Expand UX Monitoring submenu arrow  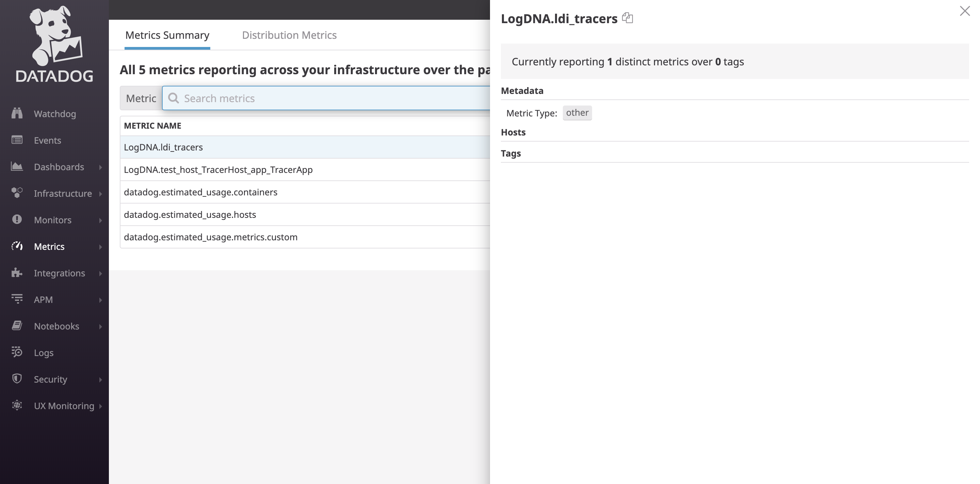click(100, 406)
